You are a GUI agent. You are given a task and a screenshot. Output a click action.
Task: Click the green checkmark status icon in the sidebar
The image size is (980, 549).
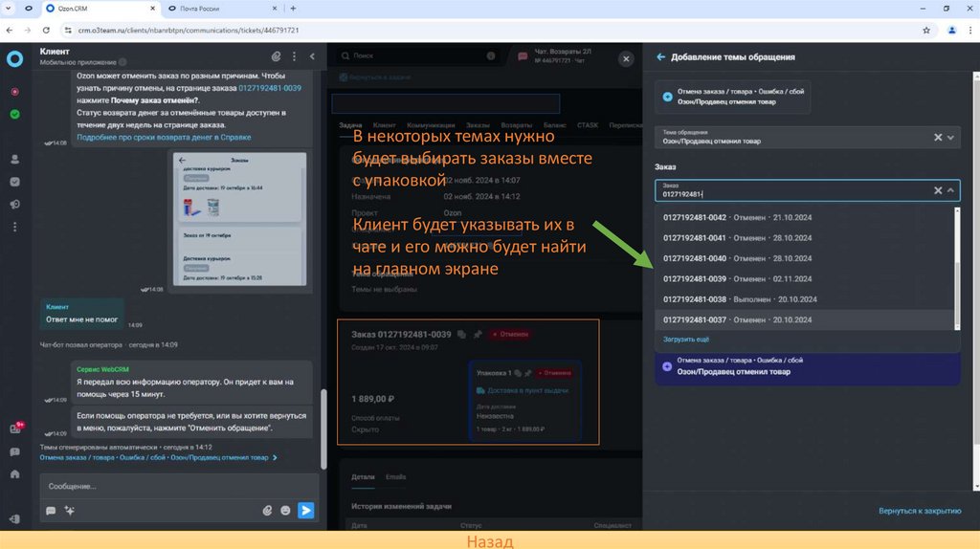point(15,115)
